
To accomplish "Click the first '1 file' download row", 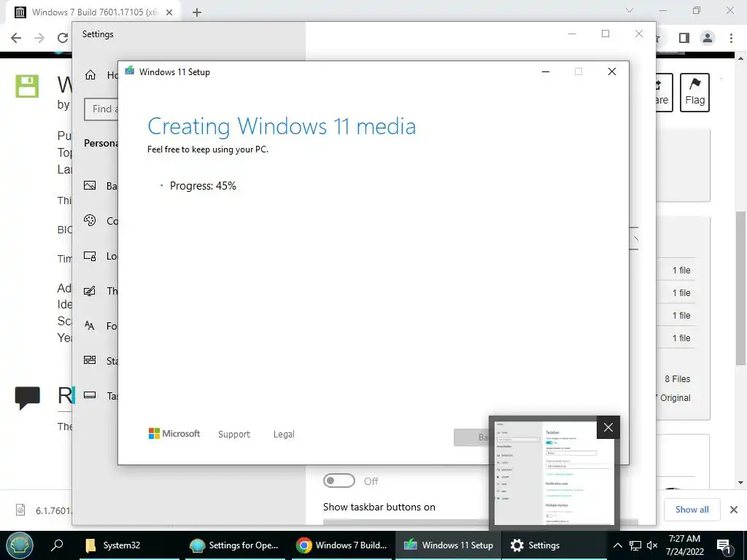I will pos(681,270).
